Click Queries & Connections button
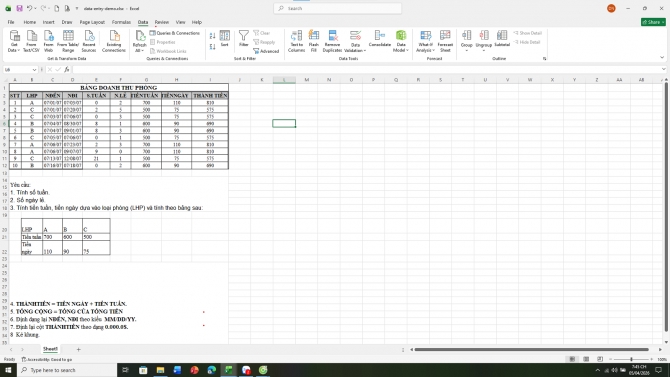The height and width of the screenshot is (377, 670). (175, 33)
